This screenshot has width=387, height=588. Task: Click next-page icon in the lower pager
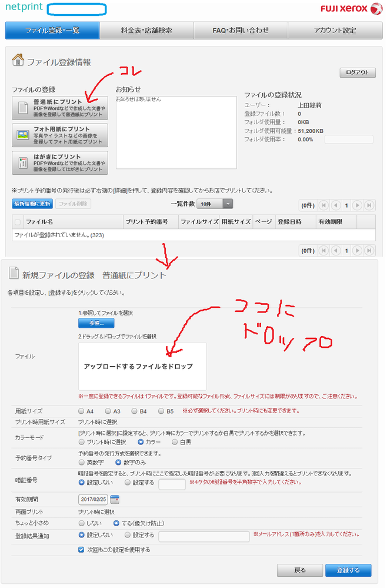point(358,251)
